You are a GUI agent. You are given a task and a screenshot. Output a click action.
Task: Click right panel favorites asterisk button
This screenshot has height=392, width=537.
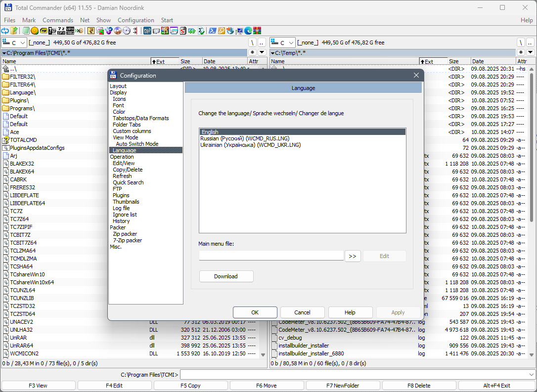point(521,52)
